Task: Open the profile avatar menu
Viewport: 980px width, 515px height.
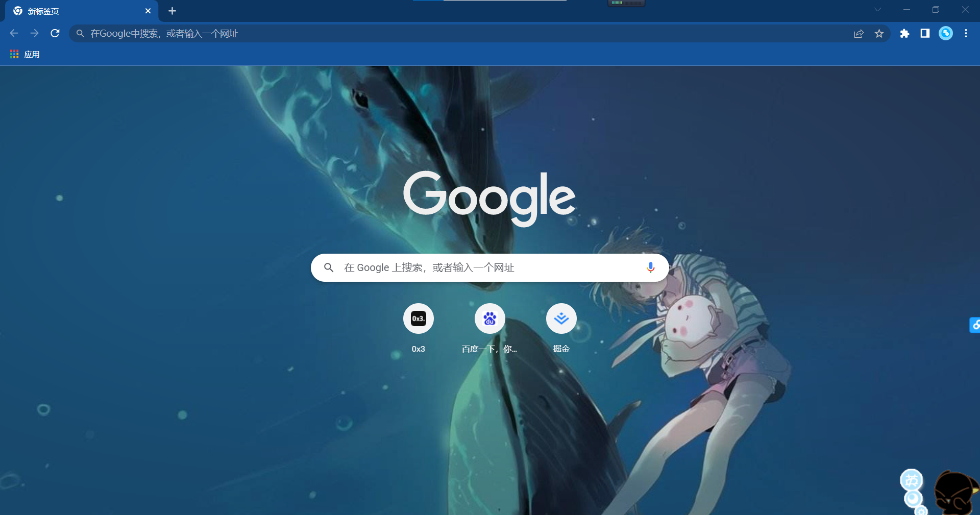Action: [x=946, y=33]
